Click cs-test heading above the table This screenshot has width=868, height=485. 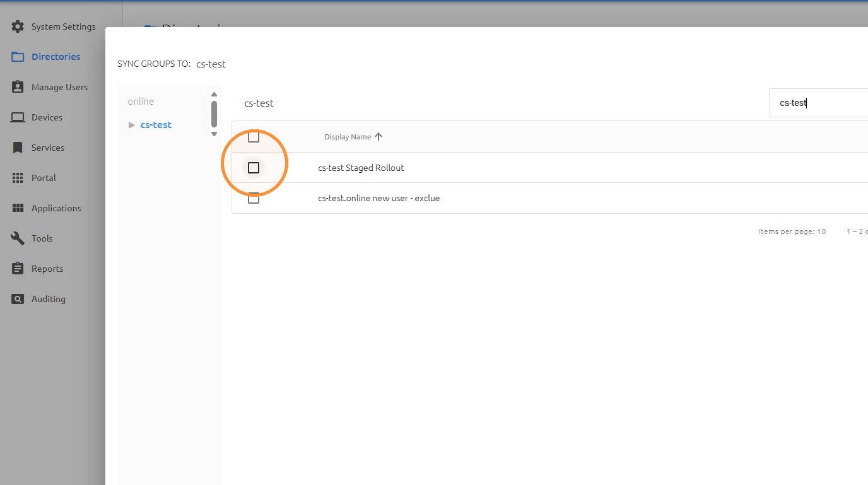coord(259,103)
